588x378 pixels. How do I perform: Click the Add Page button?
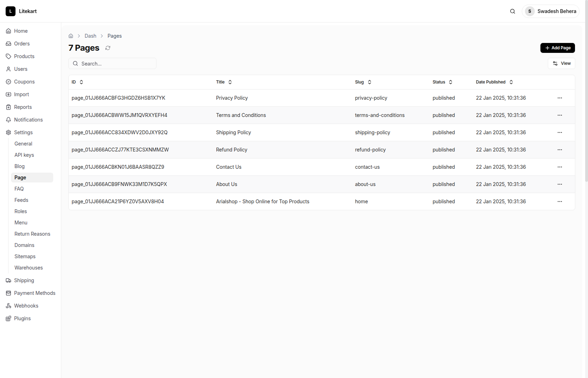(558, 48)
